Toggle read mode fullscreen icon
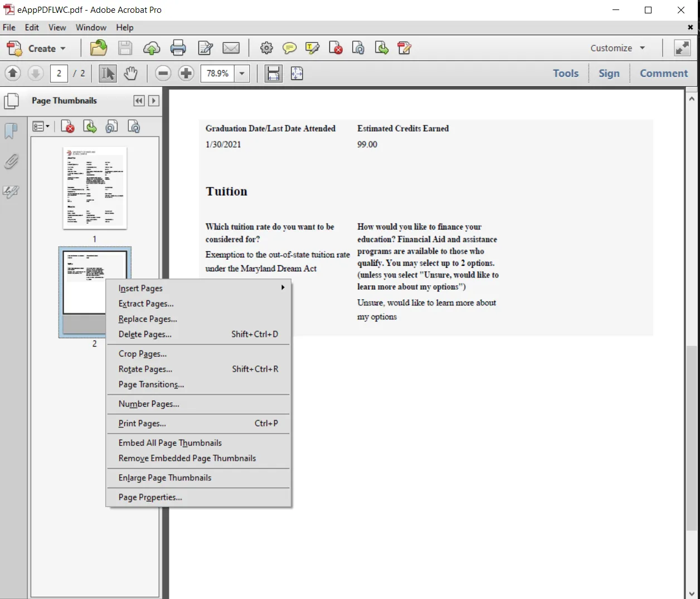This screenshot has width=700, height=599. point(682,48)
